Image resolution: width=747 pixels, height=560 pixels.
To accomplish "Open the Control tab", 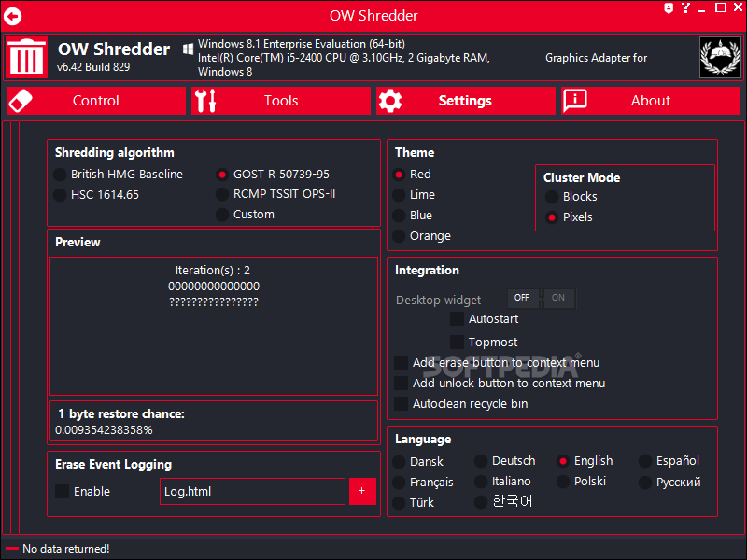I will pos(96,101).
